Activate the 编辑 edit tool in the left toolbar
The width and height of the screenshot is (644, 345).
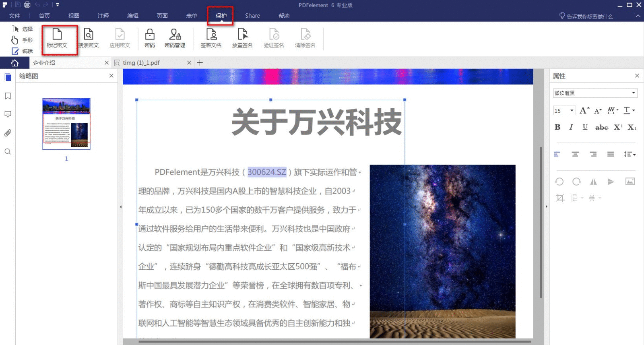(x=22, y=51)
